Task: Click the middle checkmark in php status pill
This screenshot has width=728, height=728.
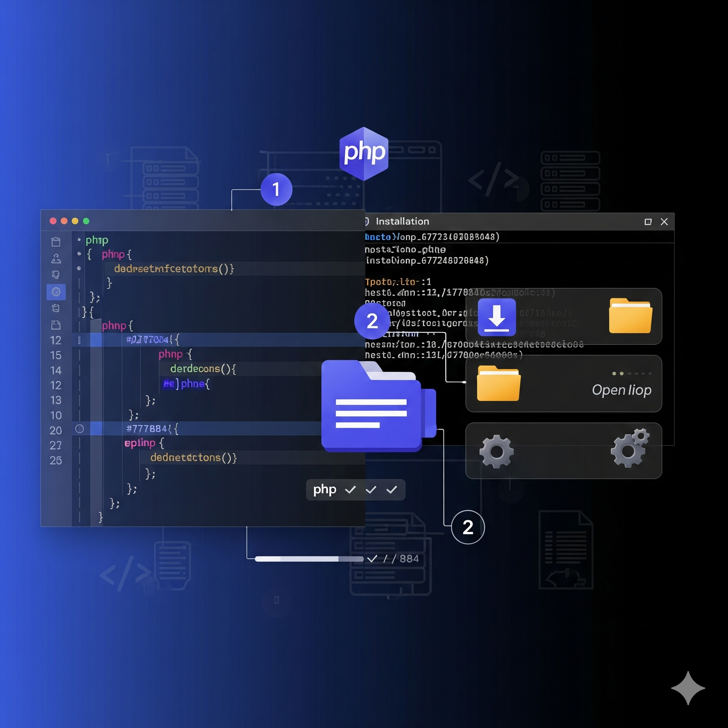Action: [371, 489]
